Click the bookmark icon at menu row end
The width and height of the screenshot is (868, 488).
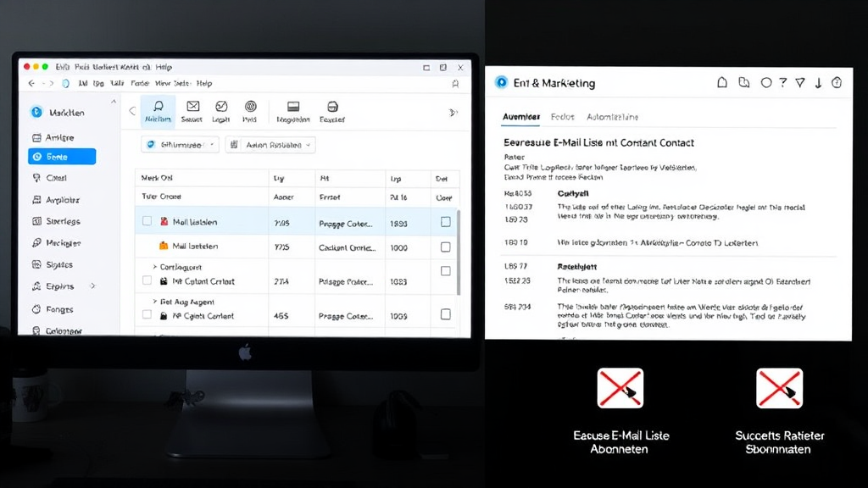tap(455, 84)
